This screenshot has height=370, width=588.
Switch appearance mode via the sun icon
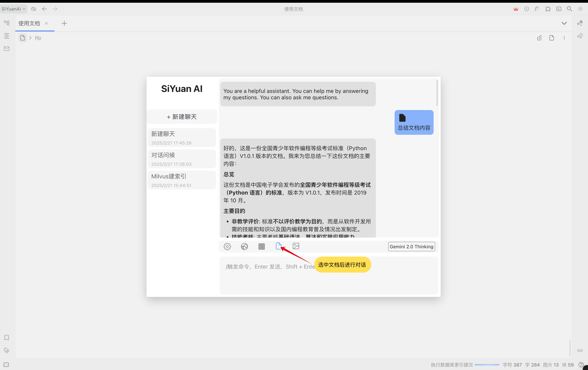point(580,9)
